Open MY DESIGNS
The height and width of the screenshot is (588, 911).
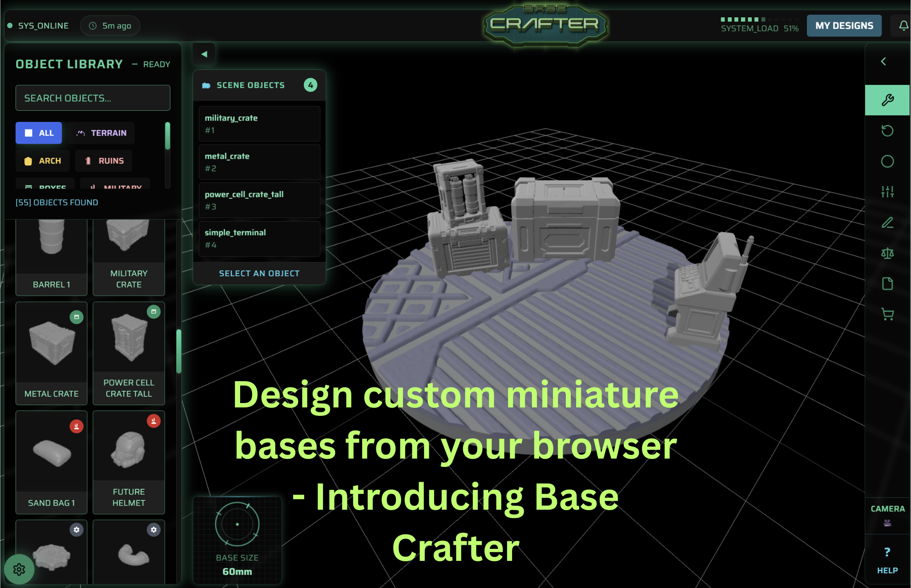click(844, 26)
